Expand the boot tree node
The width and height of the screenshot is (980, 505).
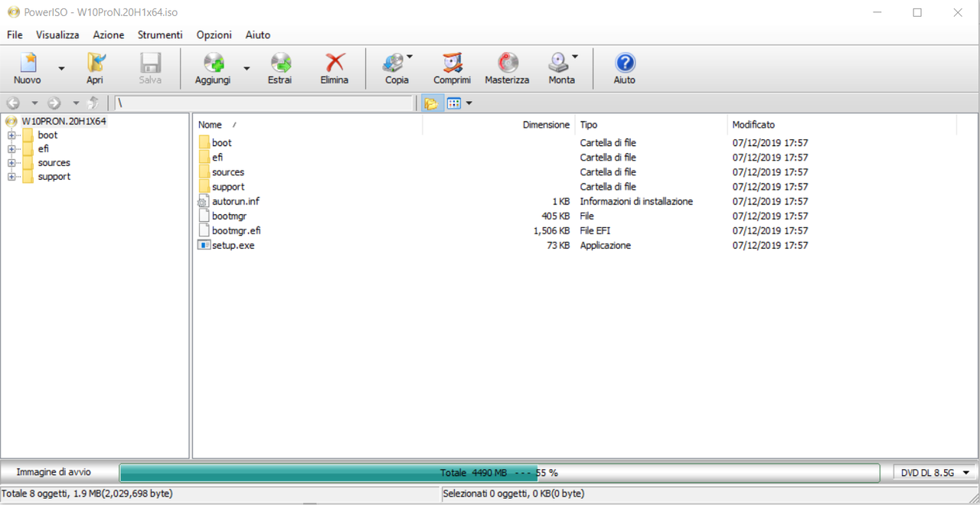pos(11,135)
